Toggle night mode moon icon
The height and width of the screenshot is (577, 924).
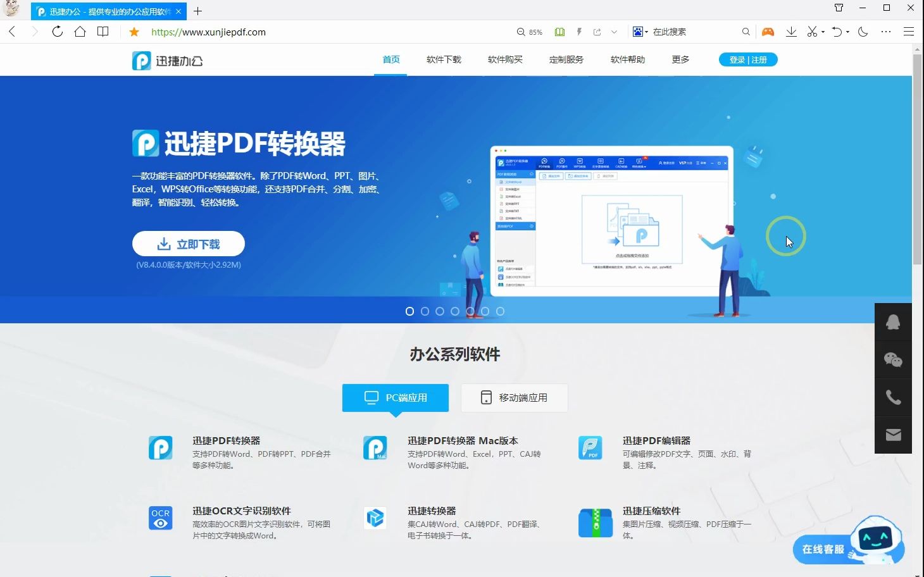click(863, 32)
